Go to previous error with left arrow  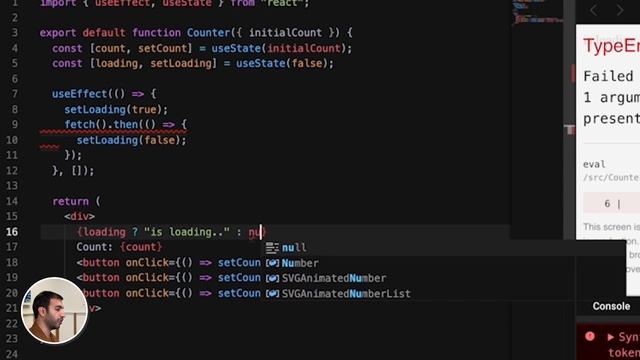[x=594, y=10]
